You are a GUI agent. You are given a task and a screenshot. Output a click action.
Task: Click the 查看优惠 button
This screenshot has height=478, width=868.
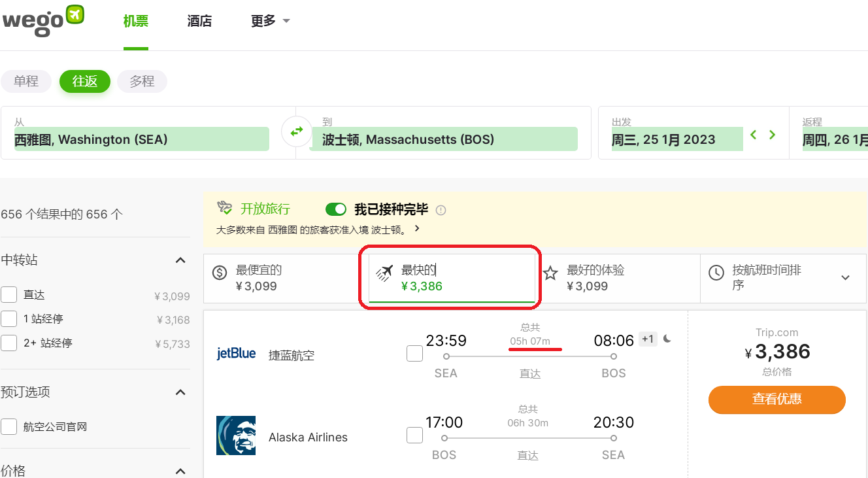(777, 399)
